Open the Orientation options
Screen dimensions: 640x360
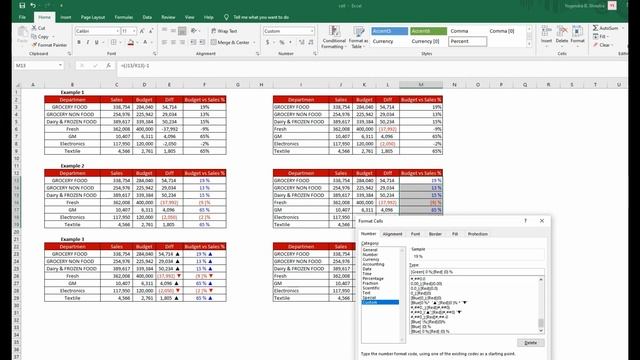[194, 31]
